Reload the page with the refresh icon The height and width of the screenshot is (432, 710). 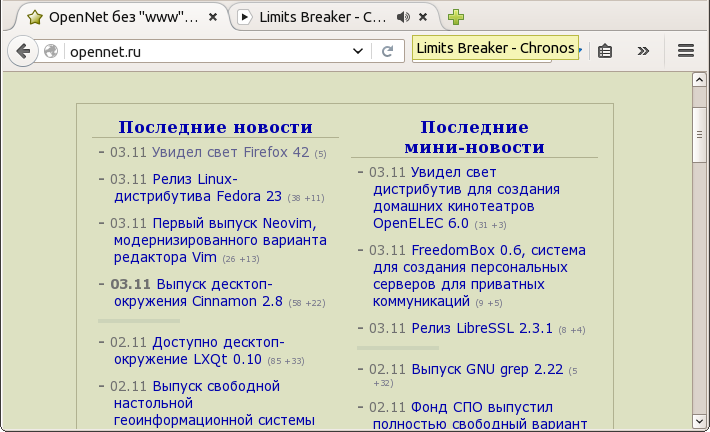(386, 51)
